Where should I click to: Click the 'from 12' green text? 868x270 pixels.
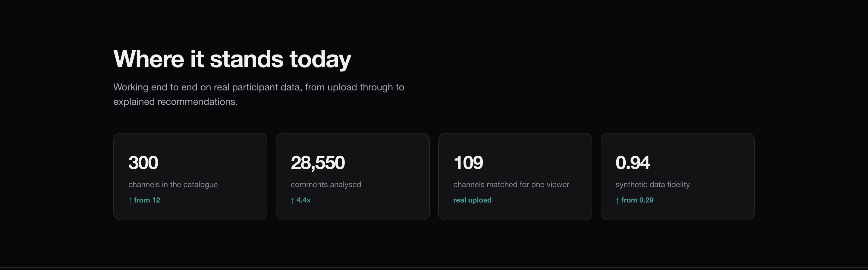pyautogui.click(x=147, y=200)
